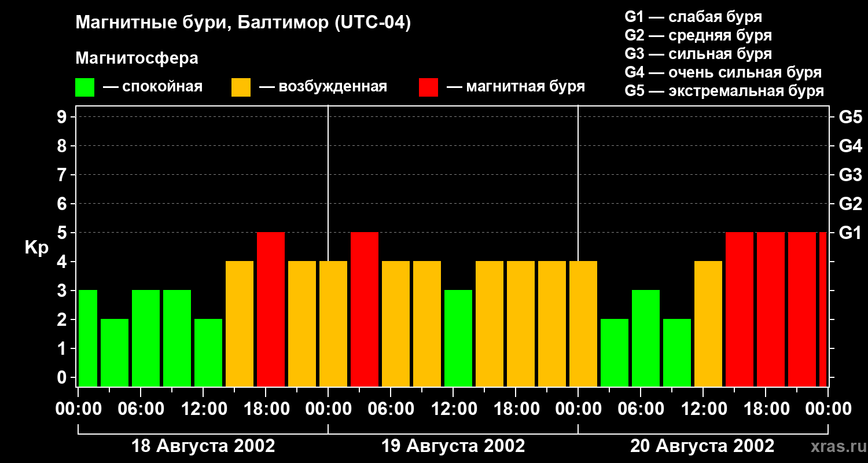
Task: Click the green 'спокойная' legend swatch
Action: (84, 87)
